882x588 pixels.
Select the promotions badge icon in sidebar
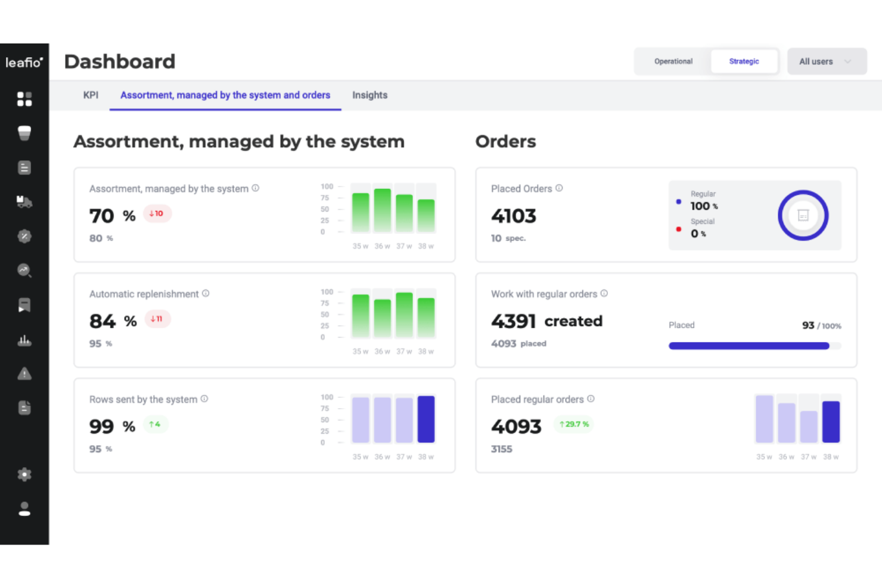24,236
